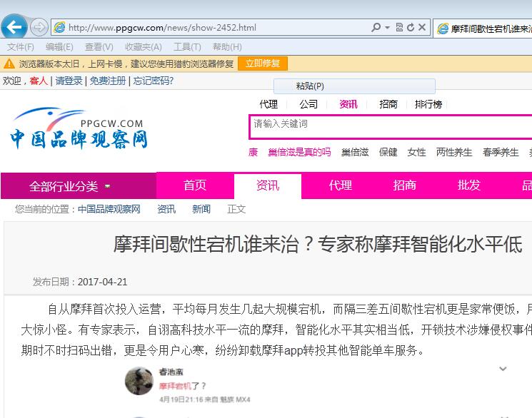
Task: Click the 中国品牌观察网 site logo
Action: (x=79, y=128)
